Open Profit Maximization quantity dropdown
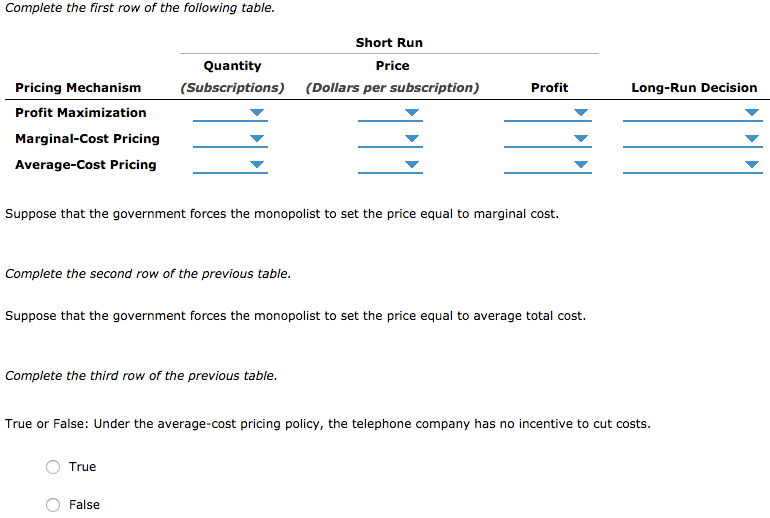Image resolution: width=770 pixels, height=518 pixels. [x=232, y=113]
